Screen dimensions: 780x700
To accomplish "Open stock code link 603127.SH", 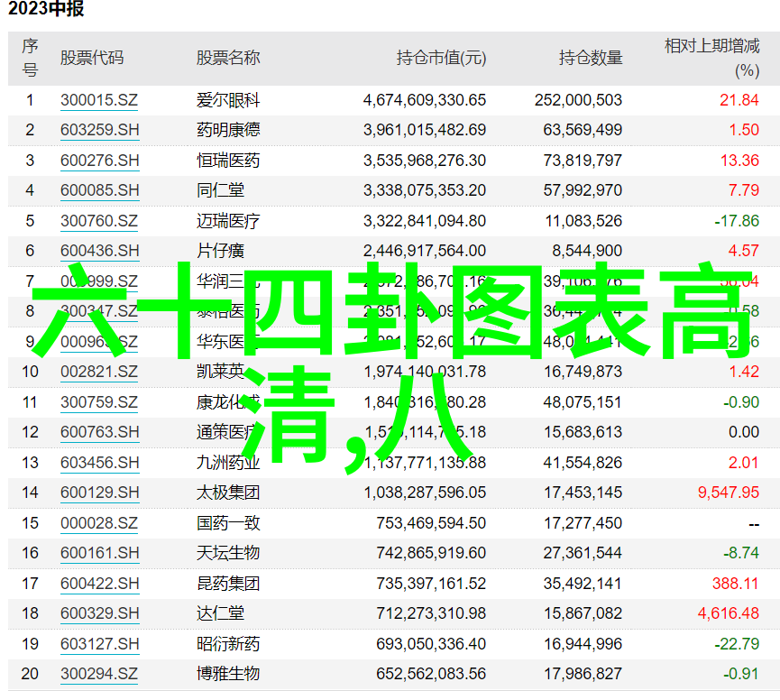I will tap(99, 644).
